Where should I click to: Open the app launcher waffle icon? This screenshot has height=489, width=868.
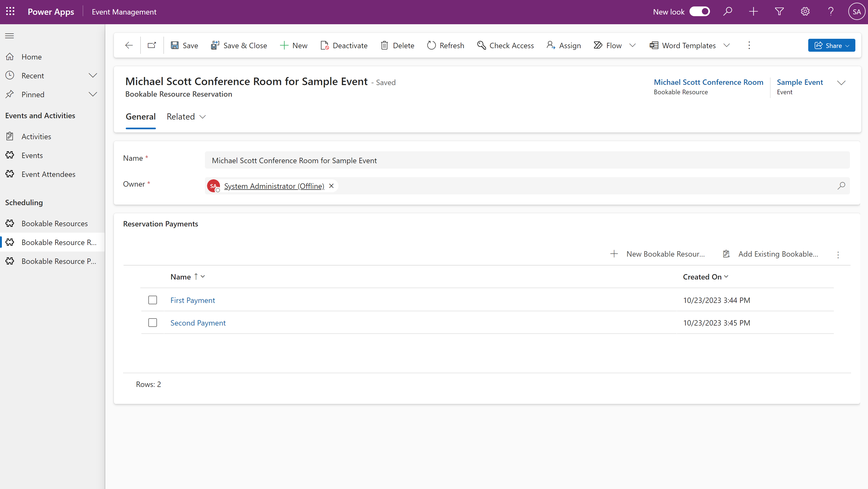pyautogui.click(x=10, y=12)
